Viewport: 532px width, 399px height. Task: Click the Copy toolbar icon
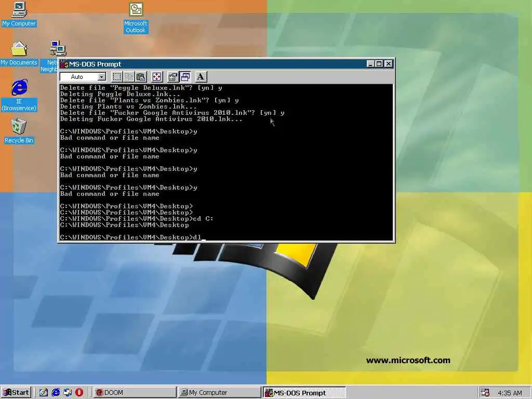tap(129, 77)
